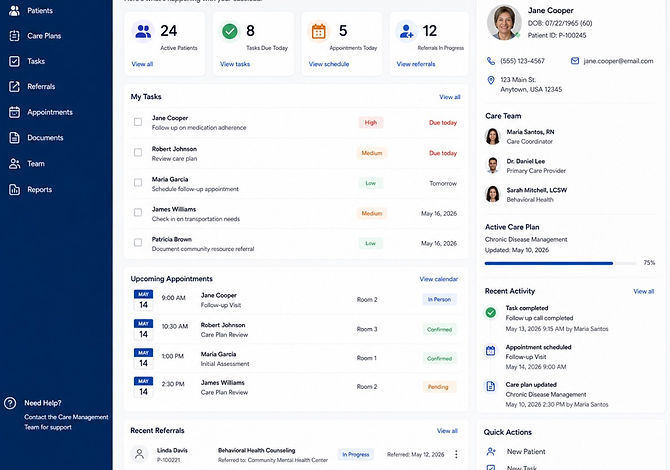
Task: Click View all in Recent Referrals
Action: pos(447,431)
